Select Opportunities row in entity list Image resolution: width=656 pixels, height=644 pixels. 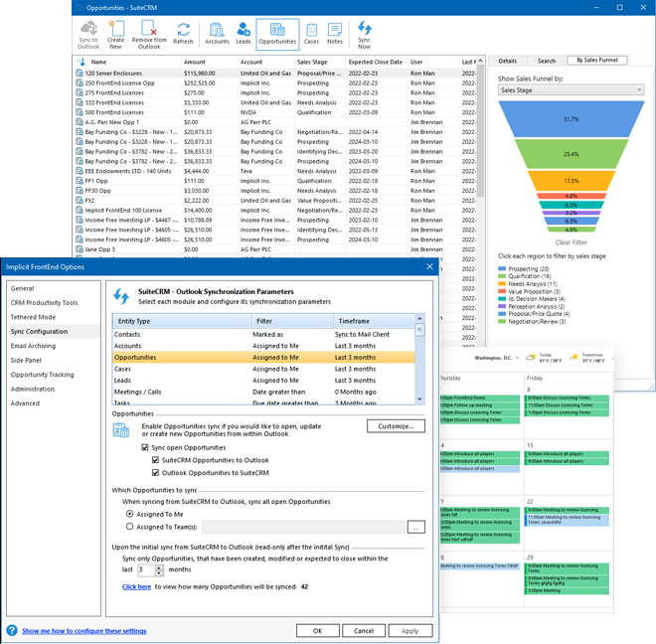[264, 357]
